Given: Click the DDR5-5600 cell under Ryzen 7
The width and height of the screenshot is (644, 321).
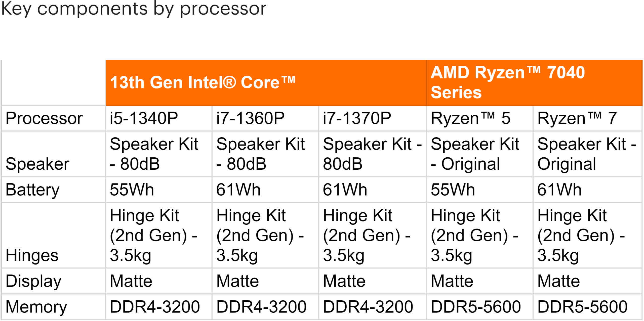Looking at the screenshot, I should pyautogui.click(x=588, y=307).
